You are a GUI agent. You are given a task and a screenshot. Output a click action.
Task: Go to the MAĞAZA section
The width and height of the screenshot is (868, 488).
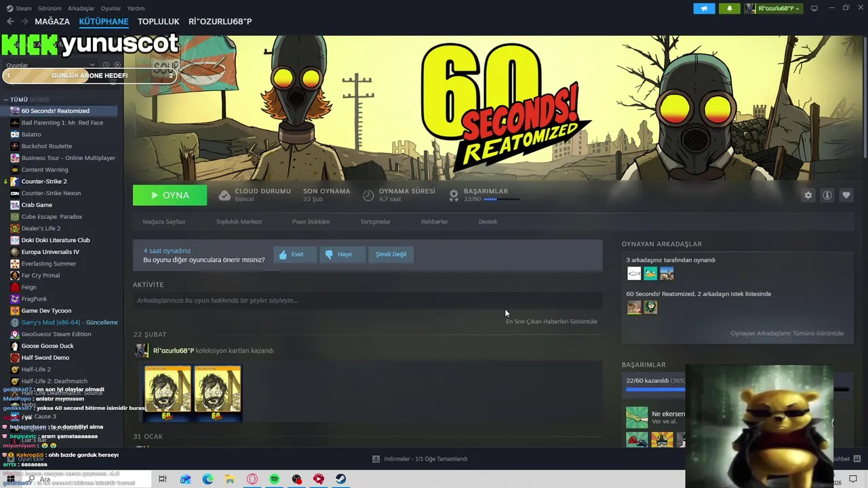click(x=52, y=22)
